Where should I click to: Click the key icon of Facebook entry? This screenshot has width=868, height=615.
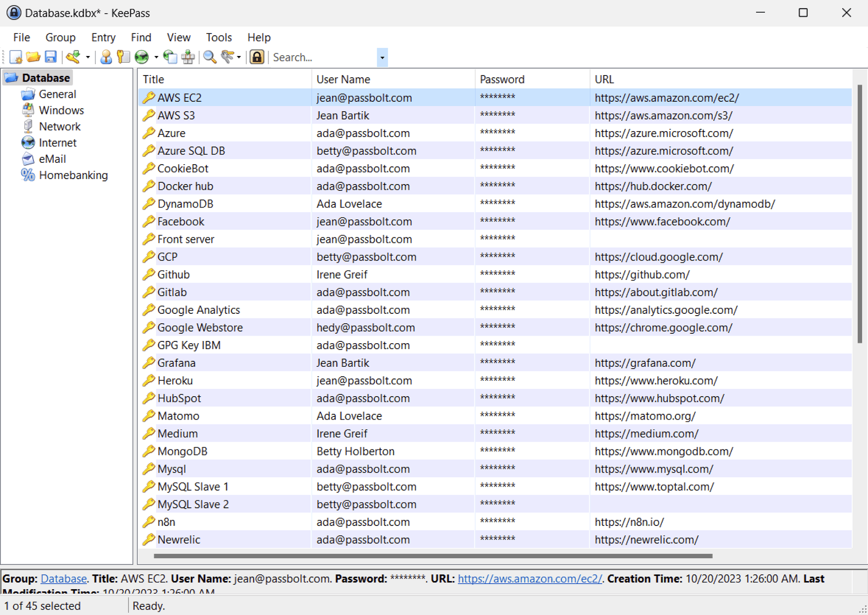[148, 221]
